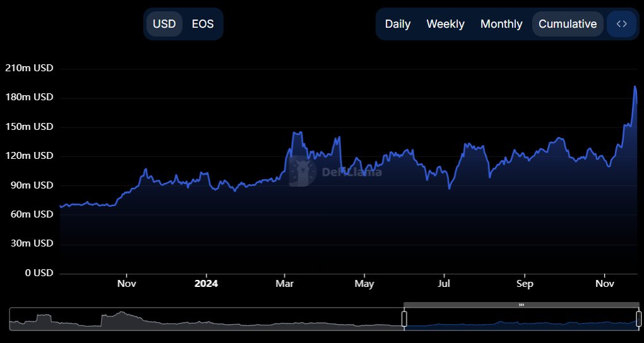Select the Daily interval tab
The height and width of the screenshot is (343, 644).
pyautogui.click(x=398, y=24)
